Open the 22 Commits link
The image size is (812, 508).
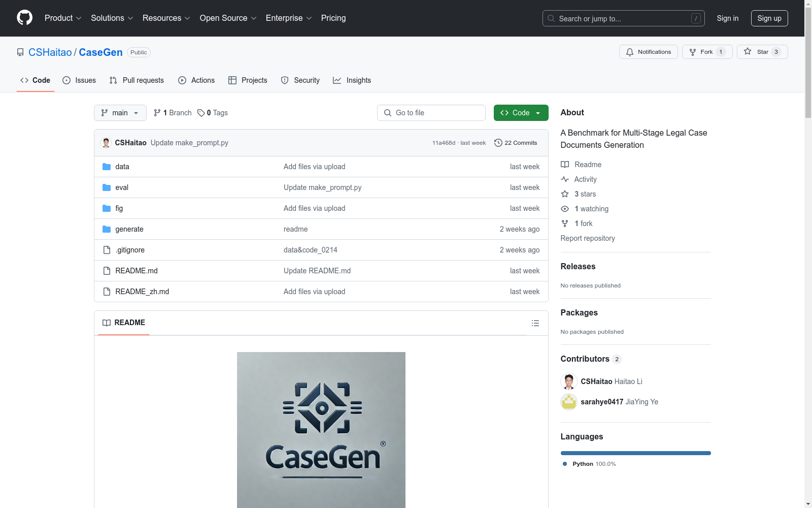point(516,143)
